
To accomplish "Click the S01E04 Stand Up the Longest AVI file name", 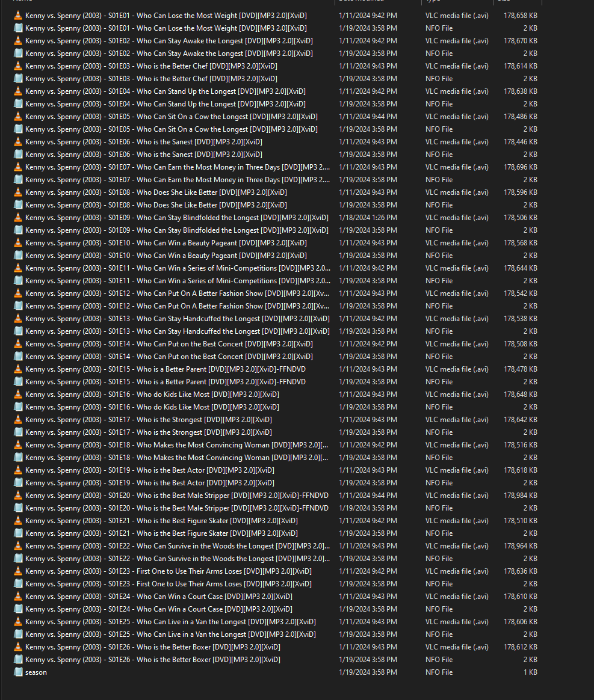I will [x=166, y=91].
